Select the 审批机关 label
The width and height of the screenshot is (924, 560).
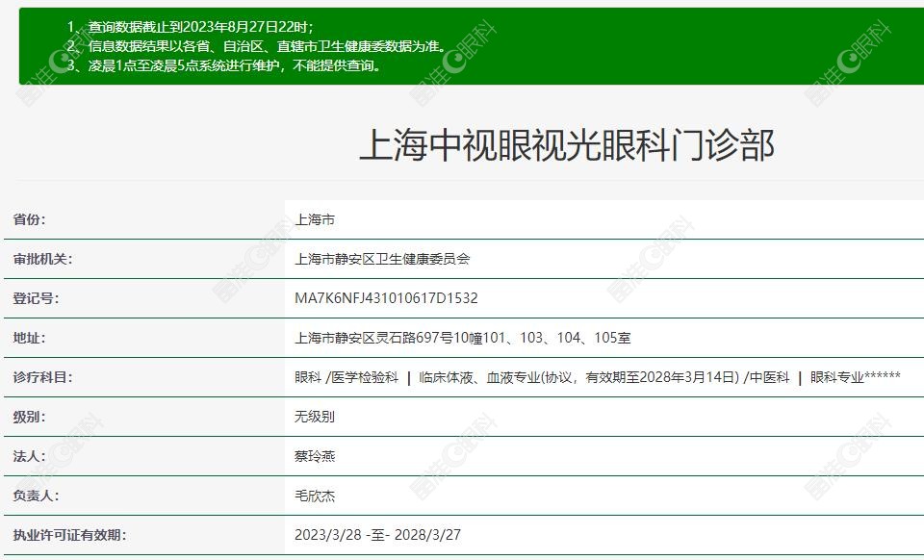tap(42, 259)
